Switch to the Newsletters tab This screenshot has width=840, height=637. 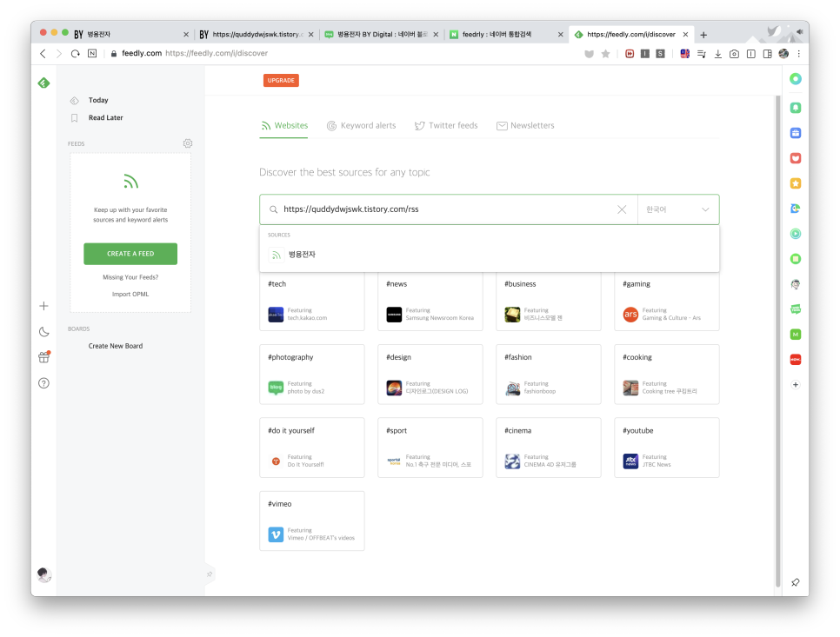tap(525, 126)
